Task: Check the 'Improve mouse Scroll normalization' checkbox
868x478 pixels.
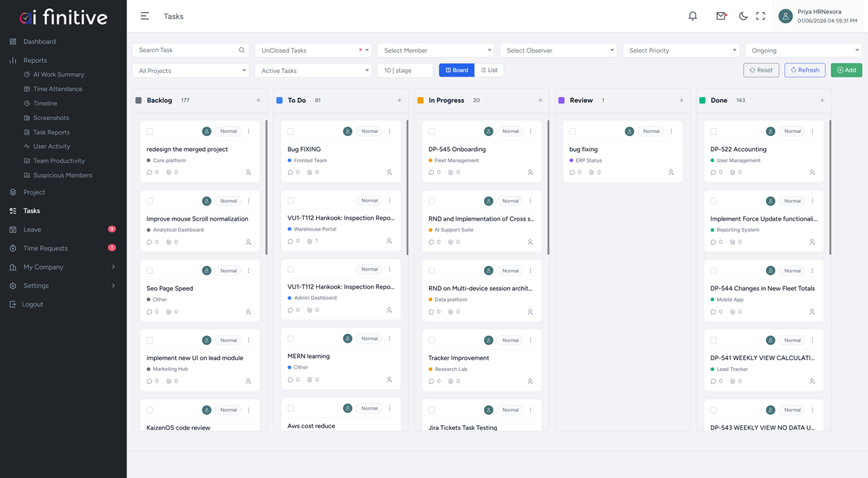Action: pyautogui.click(x=150, y=201)
